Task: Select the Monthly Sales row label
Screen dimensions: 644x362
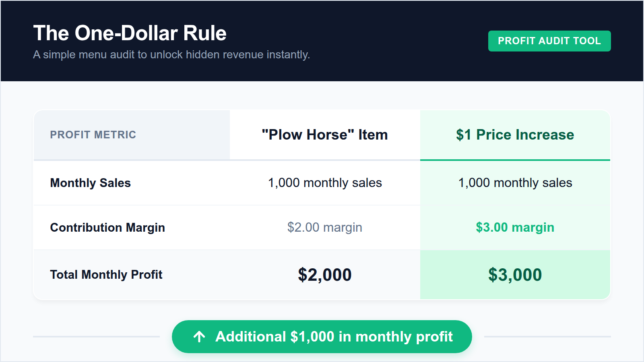Action: [x=90, y=183]
